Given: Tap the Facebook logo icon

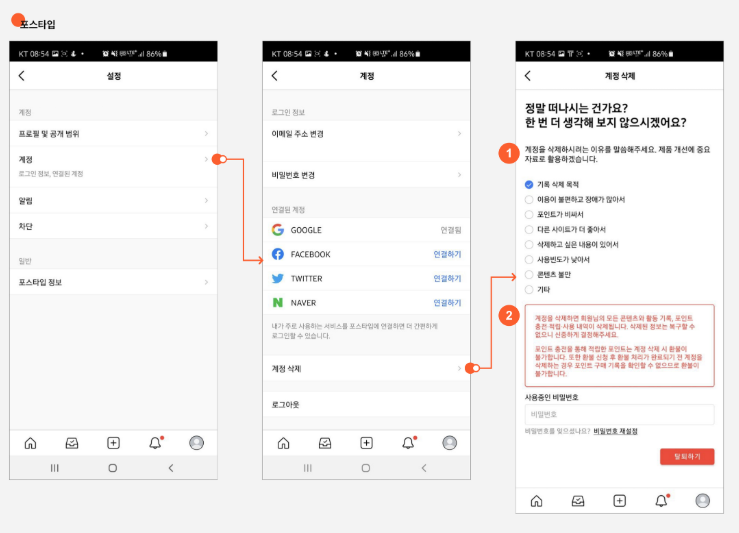Looking at the screenshot, I should pos(278,254).
